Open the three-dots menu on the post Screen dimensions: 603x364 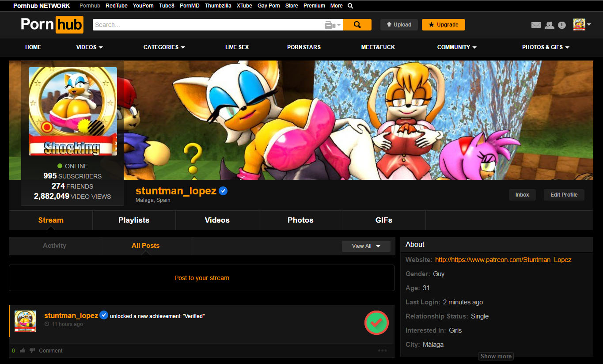click(x=383, y=351)
